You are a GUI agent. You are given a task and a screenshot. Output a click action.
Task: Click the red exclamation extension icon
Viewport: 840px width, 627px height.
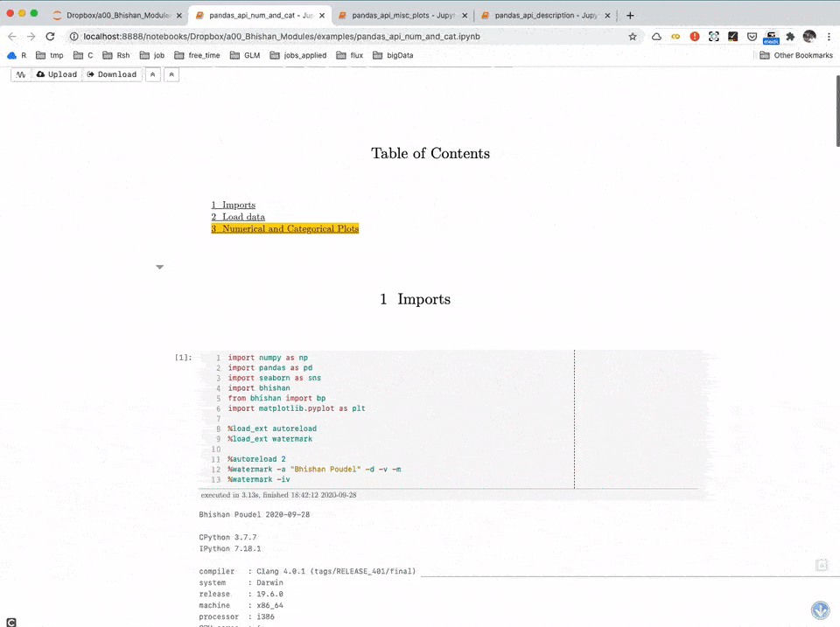(695, 37)
